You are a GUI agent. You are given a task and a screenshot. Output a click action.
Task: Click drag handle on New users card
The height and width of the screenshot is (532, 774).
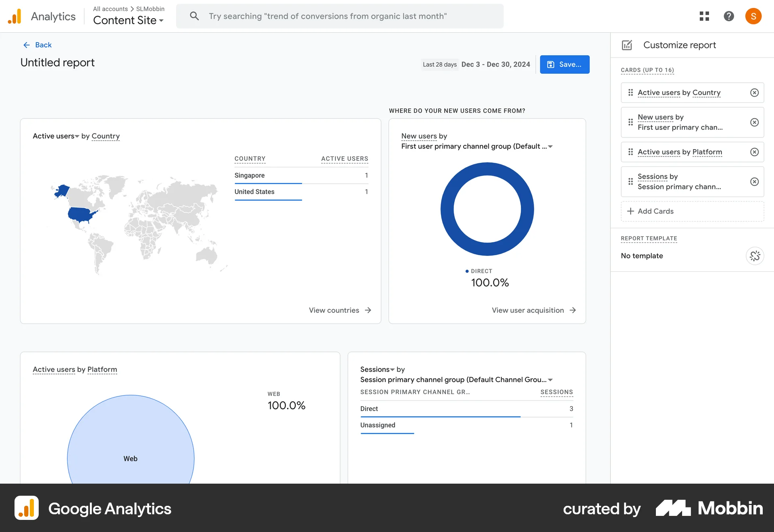[631, 122]
